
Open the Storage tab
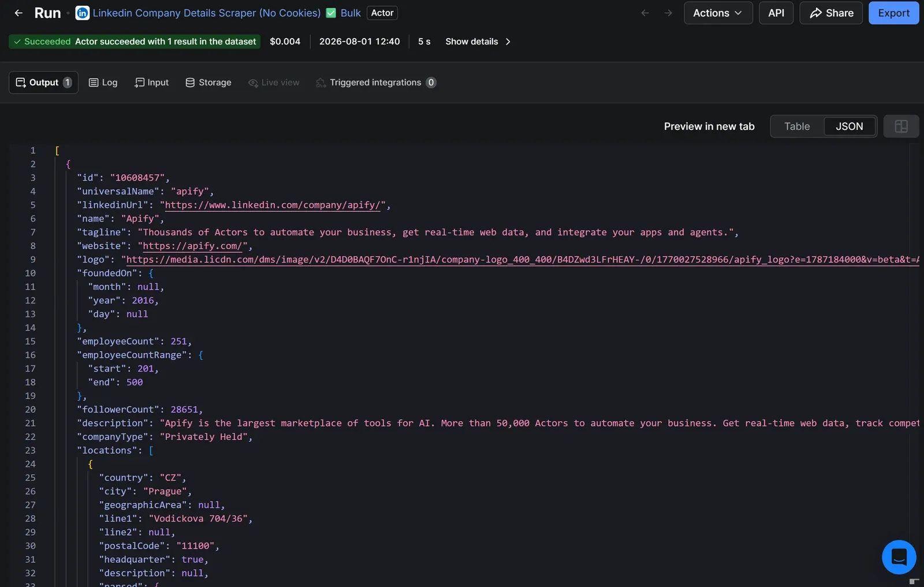[x=208, y=83]
